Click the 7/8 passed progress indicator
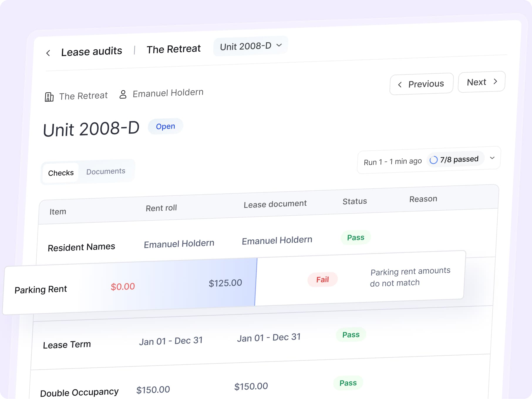Screen dimensions: 532x399 (x=455, y=159)
